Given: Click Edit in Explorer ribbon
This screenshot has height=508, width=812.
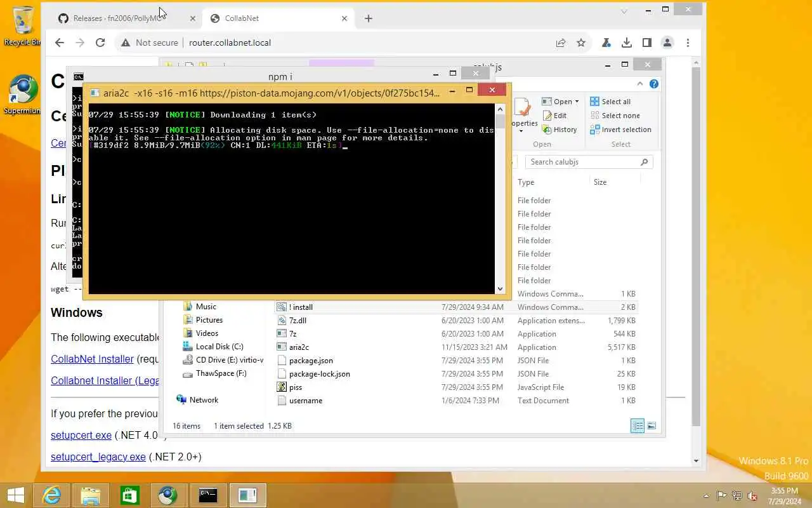Looking at the screenshot, I should point(554,116).
